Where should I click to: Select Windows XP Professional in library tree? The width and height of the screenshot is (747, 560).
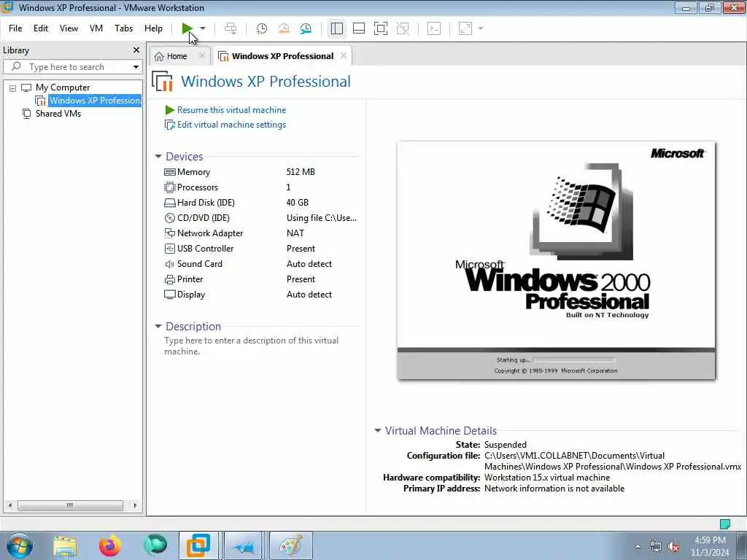tap(94, 101)
